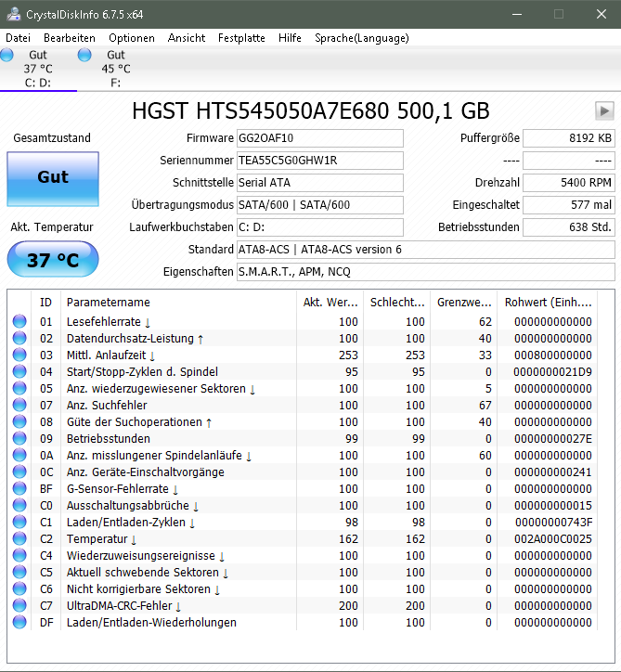This screenshot has width=621, height=672.
Task: Select the C: D: disk tab at 37 °C
Action: [x=38, y=69]
